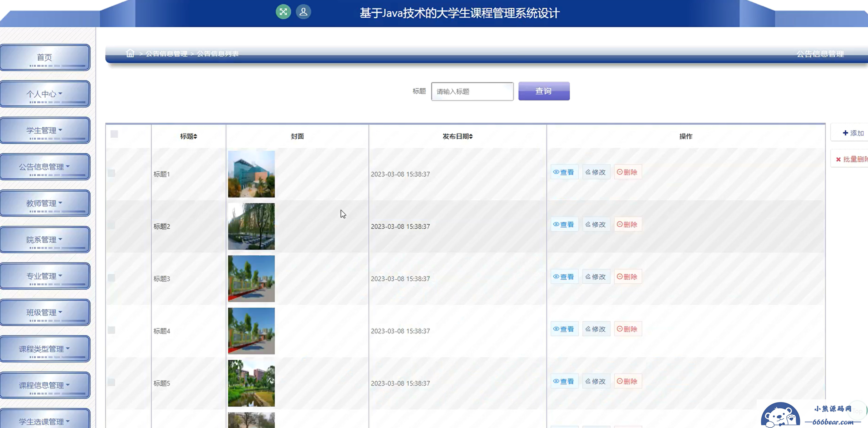The width and height of the screenshot is (868, 428).
Task: View the 标题5 announcement row
Action: click(x=564, y=381)
